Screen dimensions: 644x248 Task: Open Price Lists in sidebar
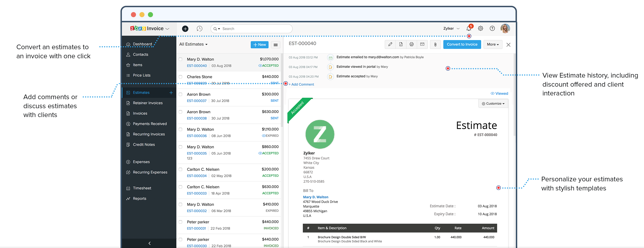pos(142,75)
